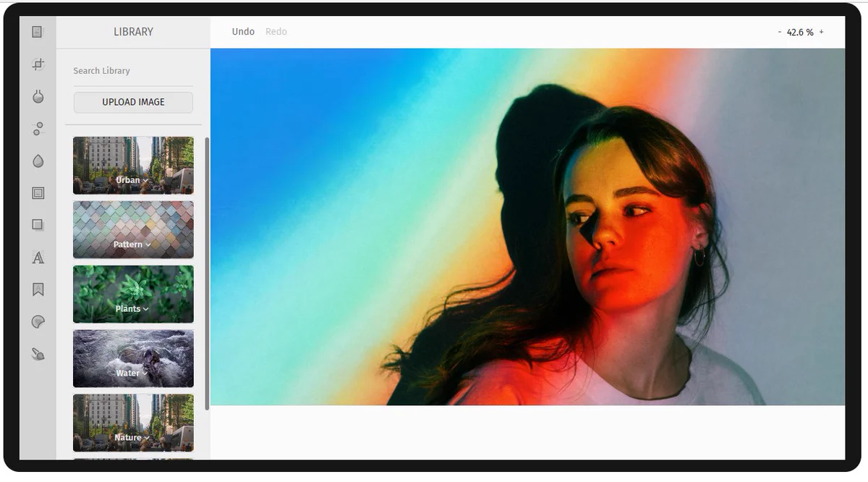868x482 pixels.
Task: Select the droplet-shaped Blur tool
Action: pyautogui.click(x=38, y=161)
